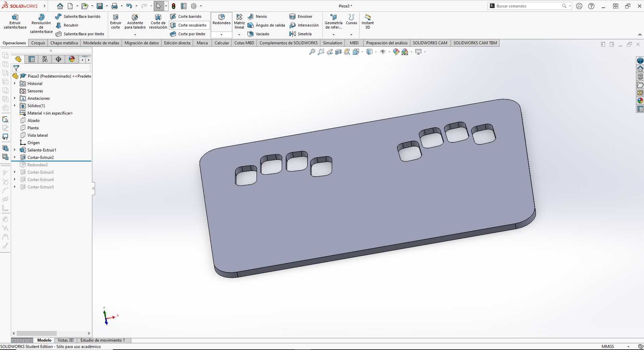Click the Intersección tool

pos(304,25)
